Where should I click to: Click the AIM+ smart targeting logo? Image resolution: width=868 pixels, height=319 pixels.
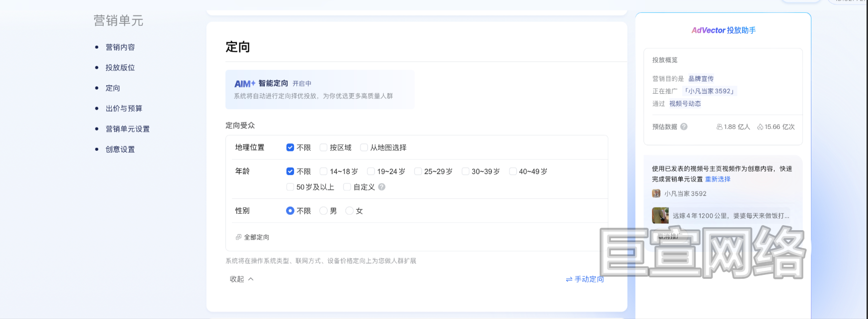[245, 84]
